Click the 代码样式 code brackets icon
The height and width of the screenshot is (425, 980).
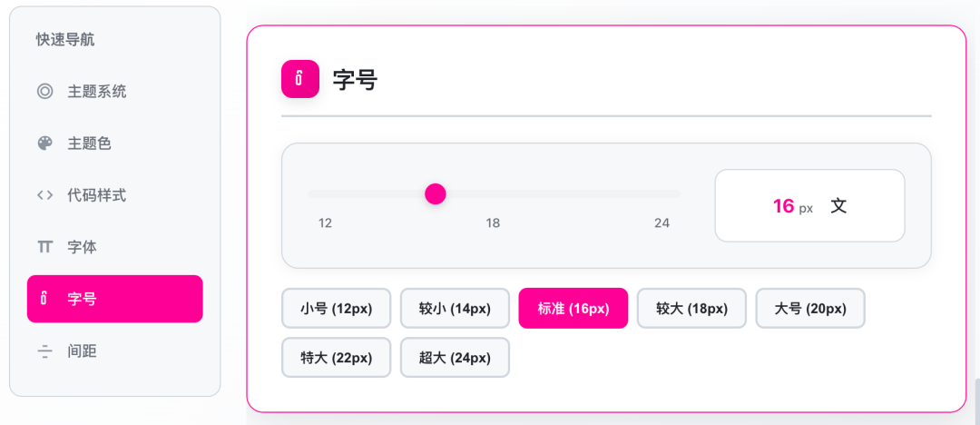tap(45, 195)
